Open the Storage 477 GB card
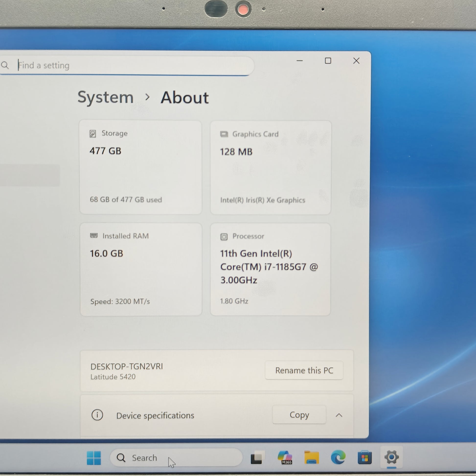 tap(141, 167)
